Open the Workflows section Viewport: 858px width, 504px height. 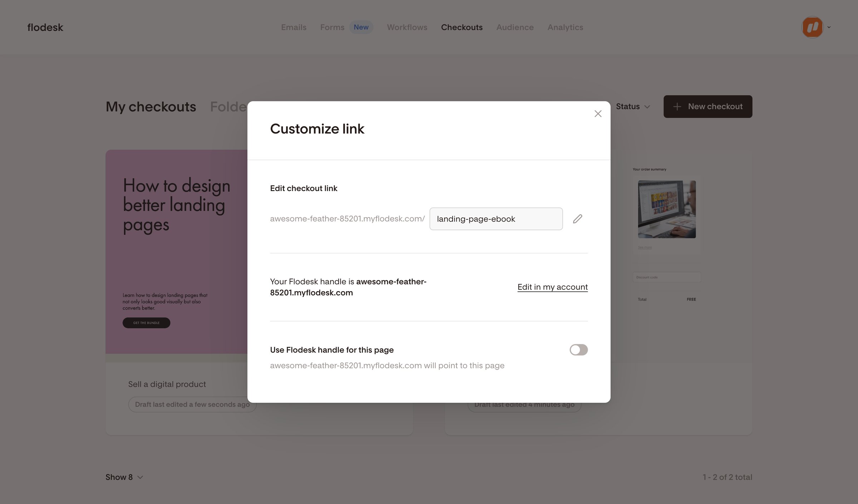click(x=407, y=27)
